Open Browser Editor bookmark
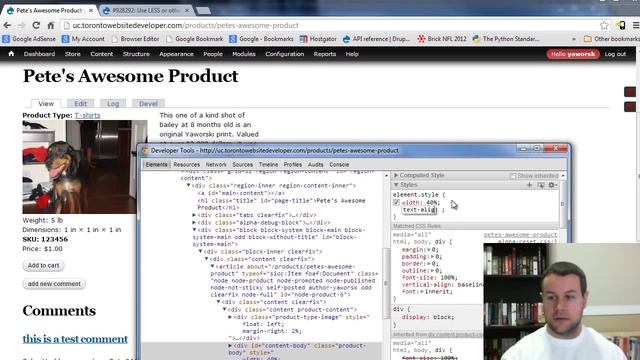 click(135, 39)
